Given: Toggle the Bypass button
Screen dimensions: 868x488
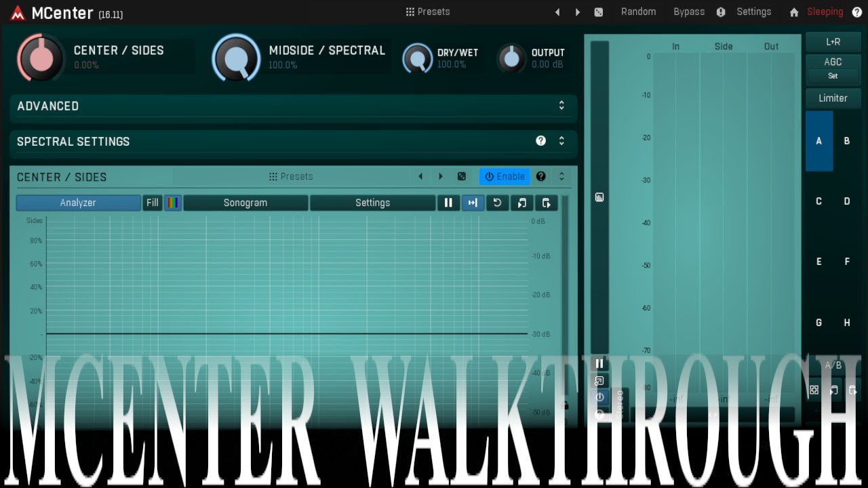Looking at the screenshot, I should coord(689,12).
